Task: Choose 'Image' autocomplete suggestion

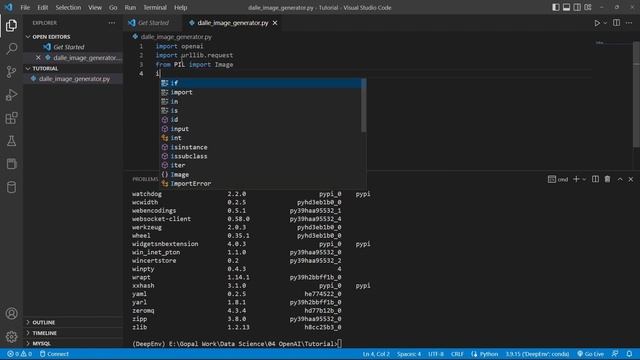Action: pyautogui.click(x=260, y=175)
